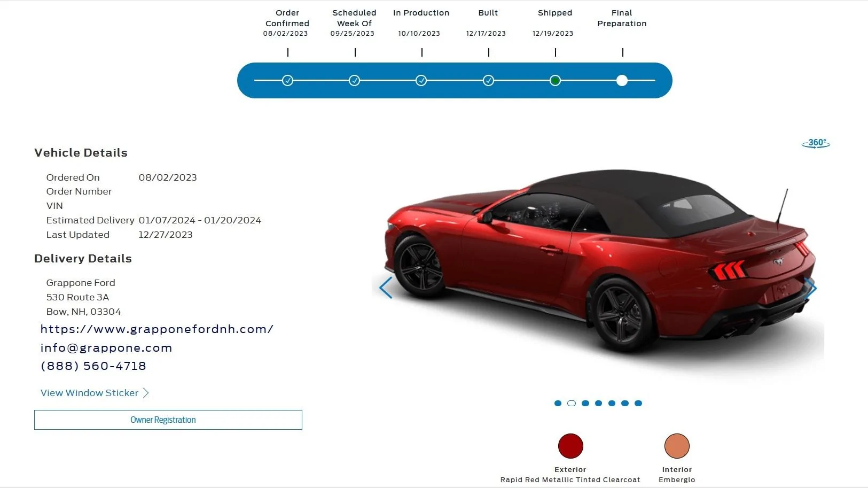Image resolution: width=868 pixels, height=488 pixels.
Task: Click the Vehicle Details heading
Action: coord(81,153)
